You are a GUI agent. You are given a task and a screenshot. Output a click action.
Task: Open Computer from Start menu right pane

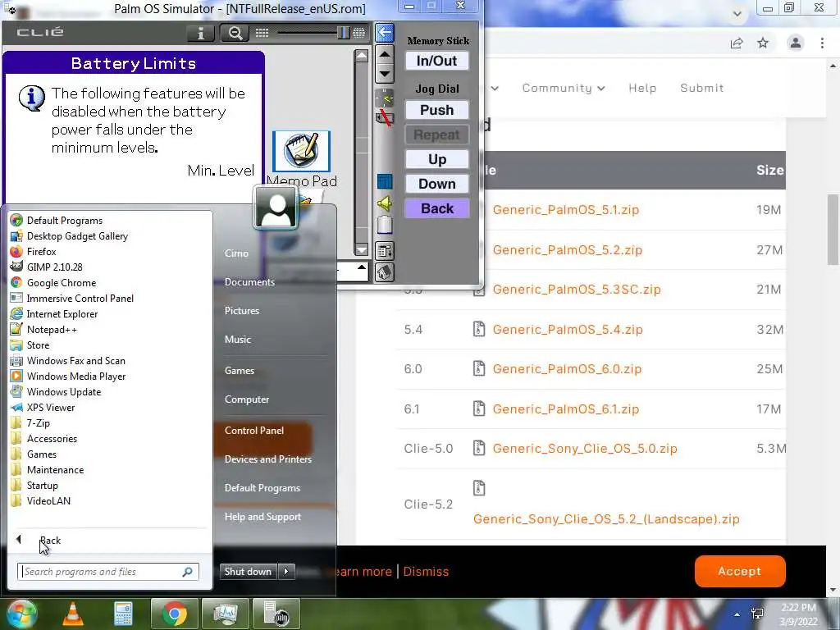[247, 399]
